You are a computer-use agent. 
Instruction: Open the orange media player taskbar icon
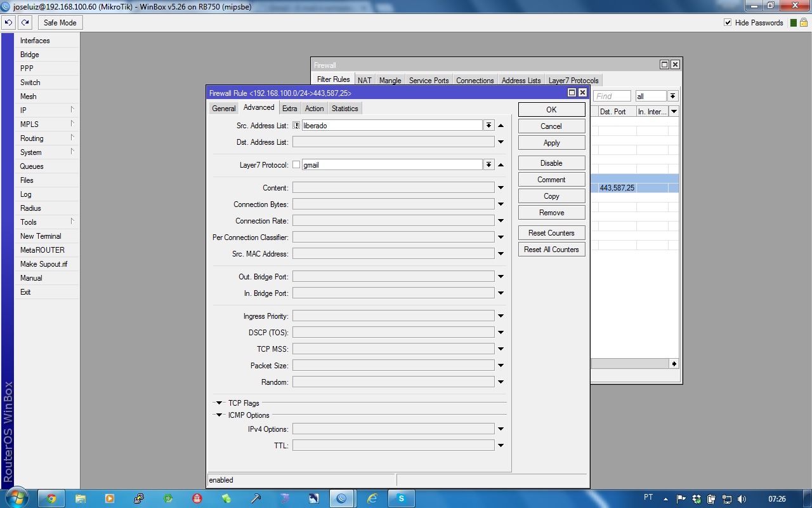(110, 498)
